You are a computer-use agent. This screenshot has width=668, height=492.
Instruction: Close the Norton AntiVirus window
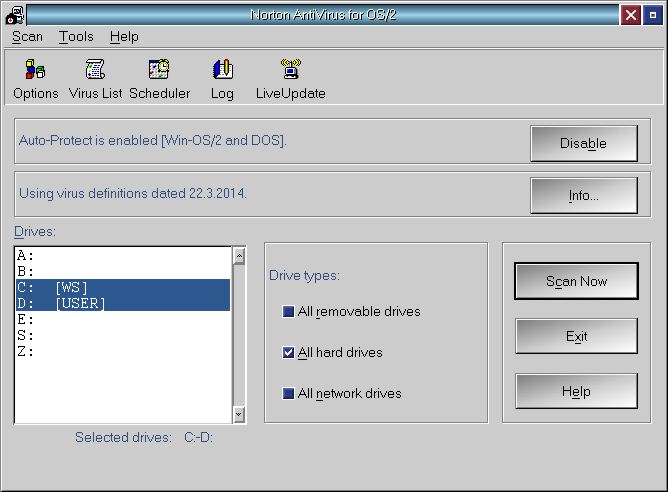631,15
